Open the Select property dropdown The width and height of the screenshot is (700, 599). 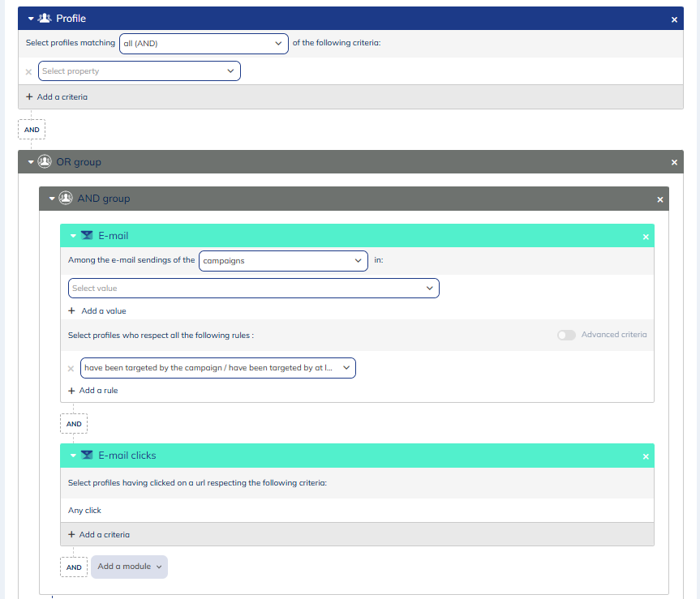140,71
